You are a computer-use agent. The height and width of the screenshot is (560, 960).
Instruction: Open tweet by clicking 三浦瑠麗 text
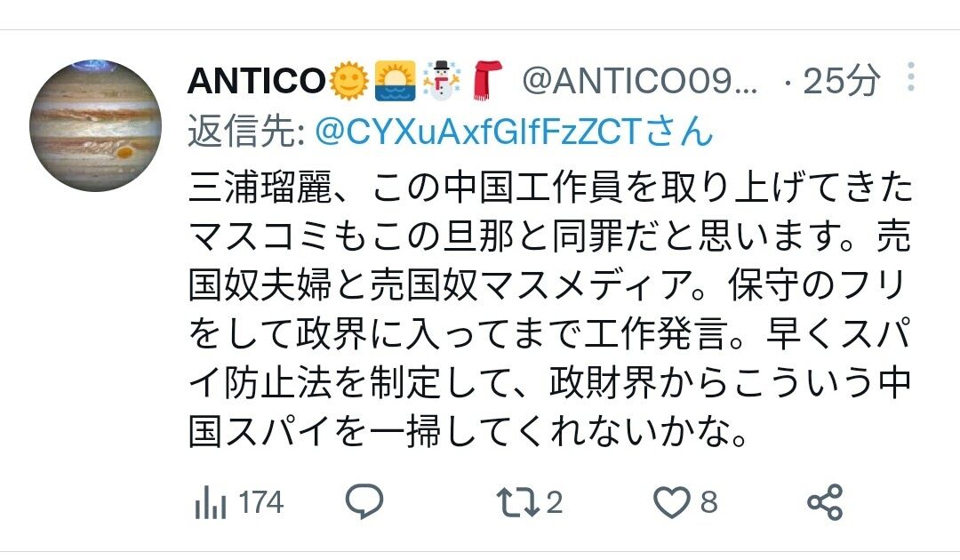coord(260,188)
